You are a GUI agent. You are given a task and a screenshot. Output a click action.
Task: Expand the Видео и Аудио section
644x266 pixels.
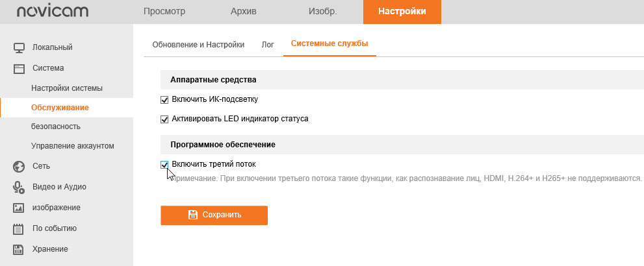59,187
